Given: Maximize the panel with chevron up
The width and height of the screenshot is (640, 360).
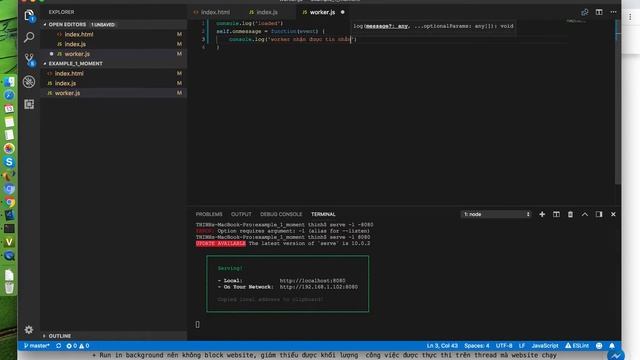Looking at the screenshot, I should [x=584, y=214].
